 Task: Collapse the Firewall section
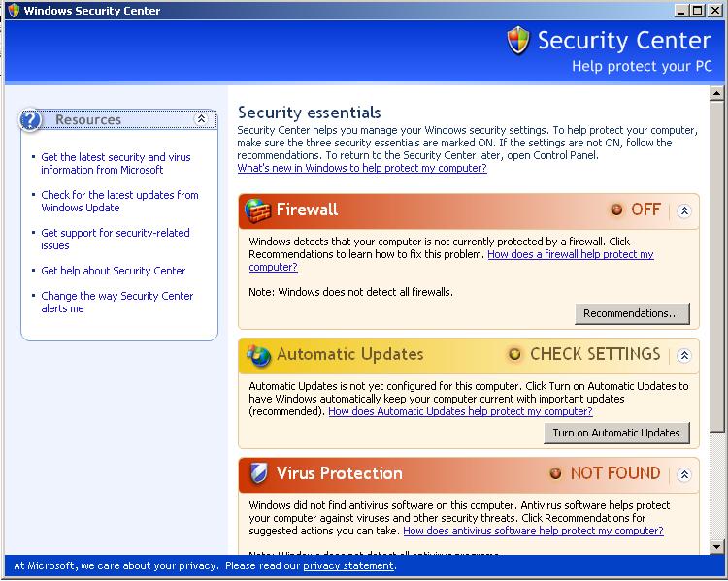(684, 211)
